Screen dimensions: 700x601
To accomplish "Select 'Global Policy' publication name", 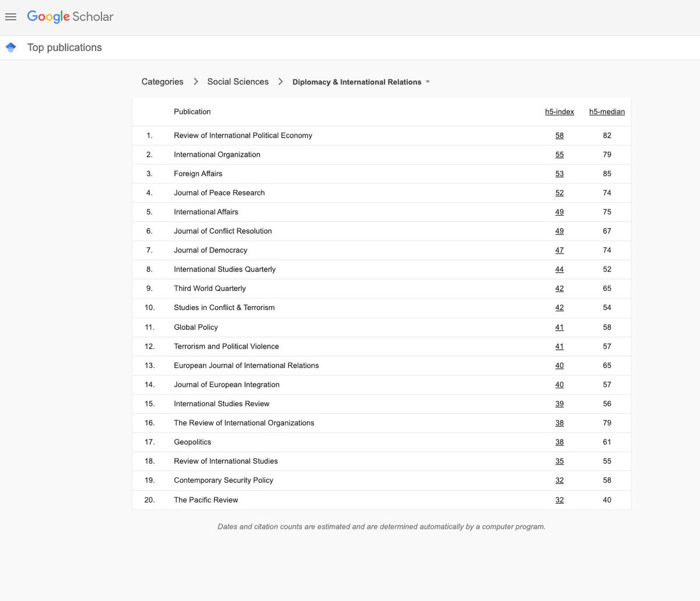I will (x=196, y=328).
